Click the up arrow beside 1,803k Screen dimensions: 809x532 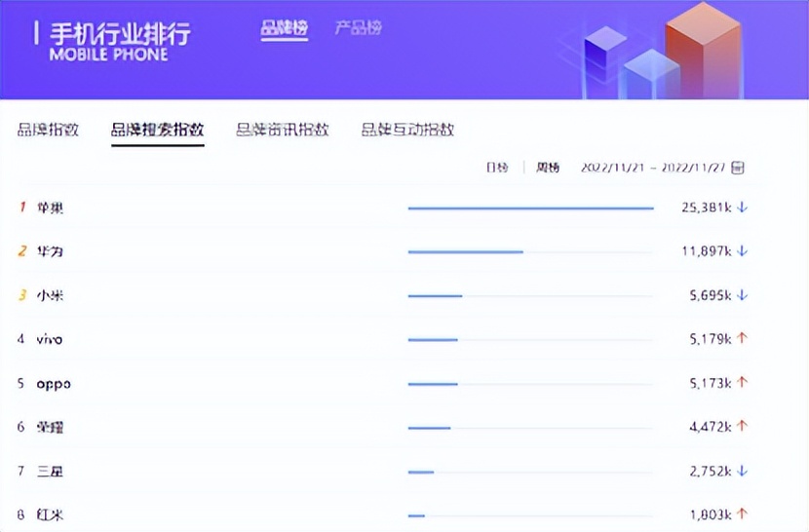pyautogui.click(x=743, y=513)
